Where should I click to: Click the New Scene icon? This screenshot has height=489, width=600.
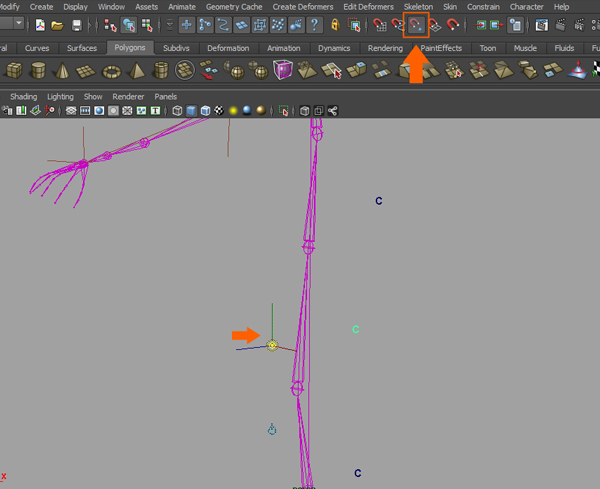point(40,25)
